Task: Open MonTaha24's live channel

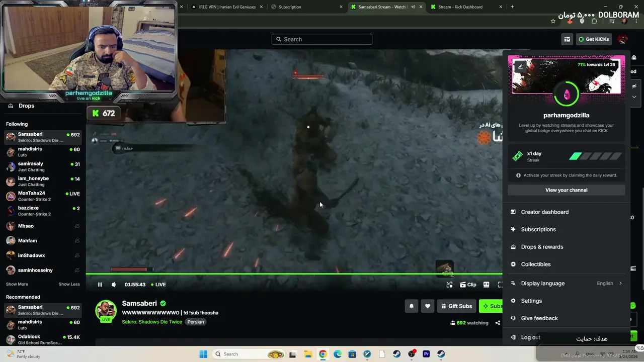Action: [43, 196]
